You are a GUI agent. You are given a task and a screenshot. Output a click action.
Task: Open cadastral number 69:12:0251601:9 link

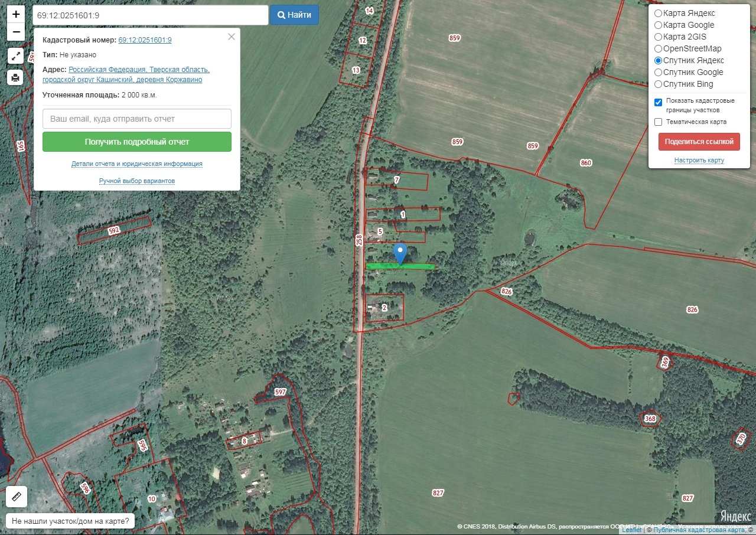point(145,40)
